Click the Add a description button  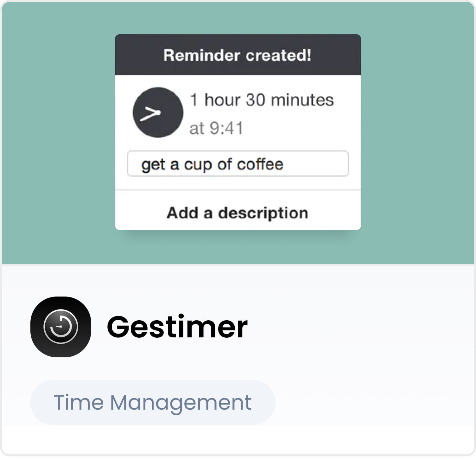tap(238, 213)
